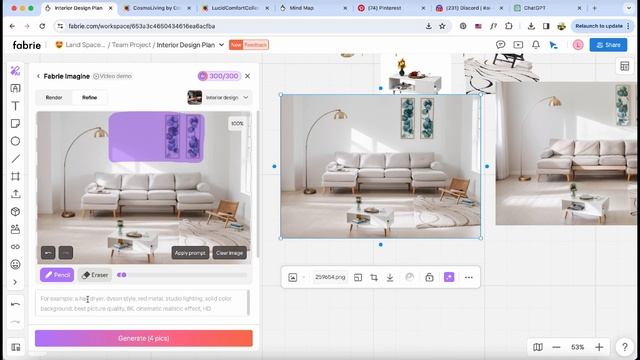Image resolution: width=640 pixels, height=360 pixels.
Task: Toggle the lock on selected image
Action: [x=429, y=278]
